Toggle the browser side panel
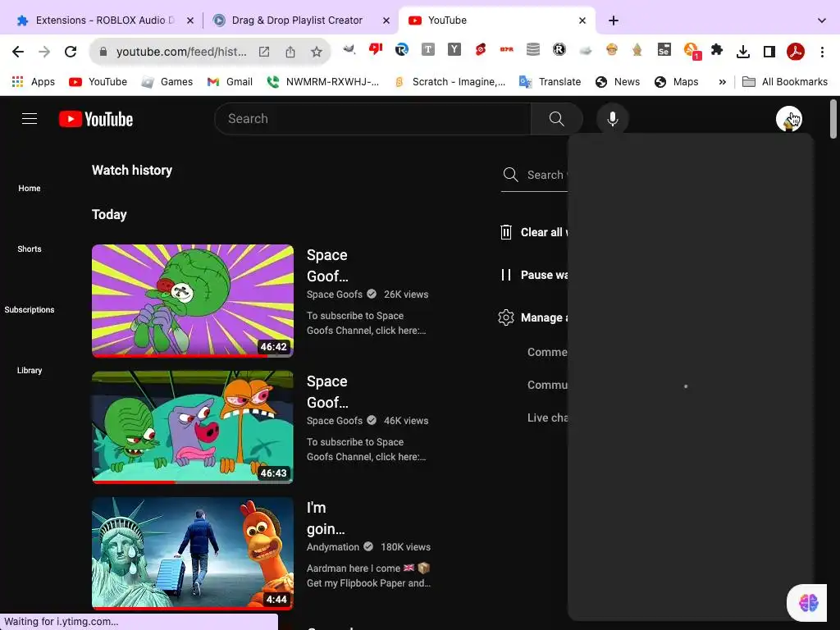 pyautogui.click(x=769, y=52)
